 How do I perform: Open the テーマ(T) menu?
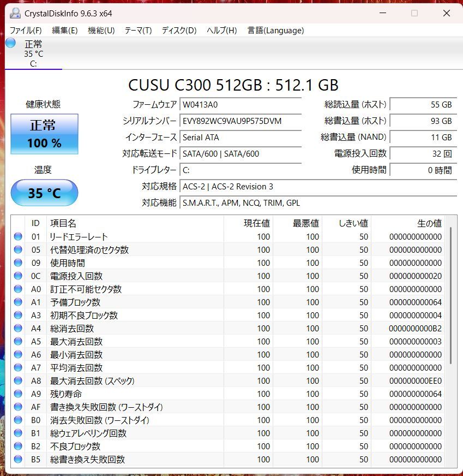(139, 31)
